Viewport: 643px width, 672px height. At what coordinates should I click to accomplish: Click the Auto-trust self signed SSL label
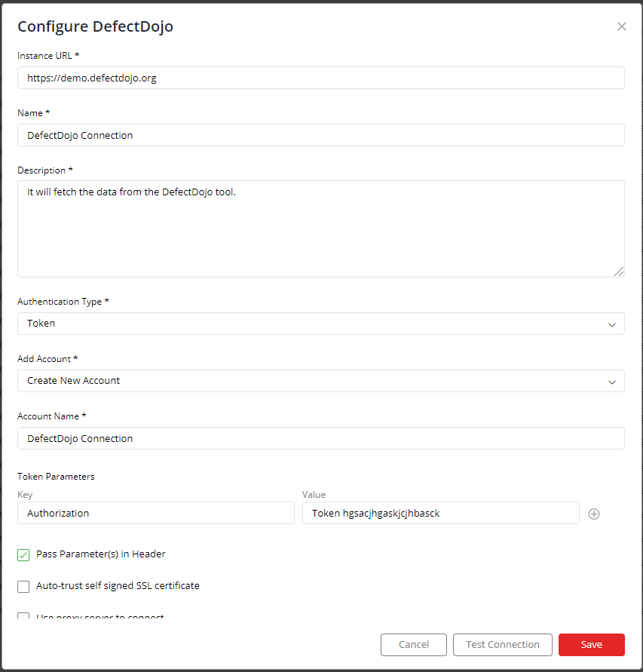pos(118,586)
